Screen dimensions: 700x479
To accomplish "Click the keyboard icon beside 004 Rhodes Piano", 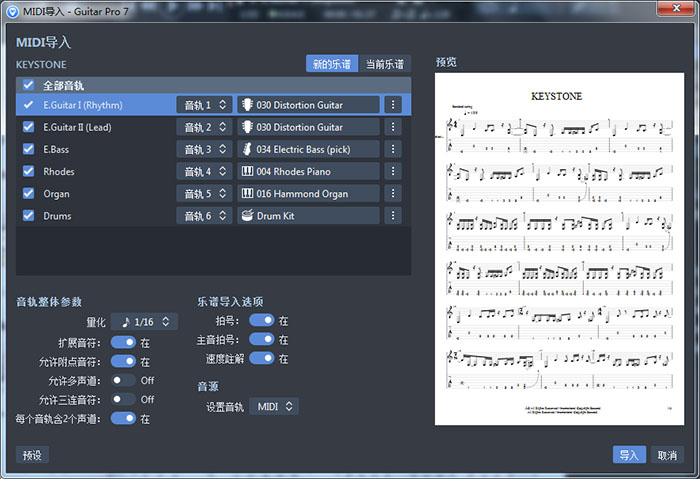I will (247, 171).
